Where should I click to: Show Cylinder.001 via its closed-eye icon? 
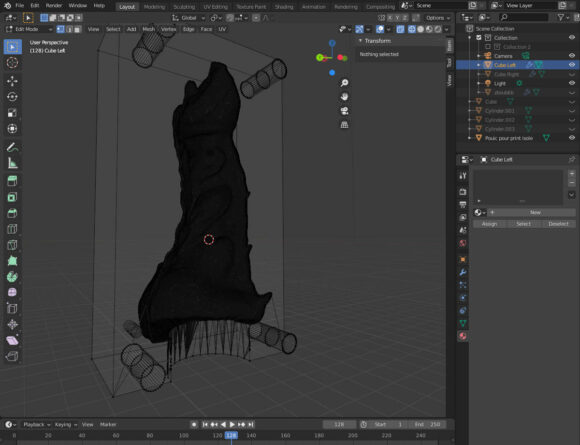[572, 111]
